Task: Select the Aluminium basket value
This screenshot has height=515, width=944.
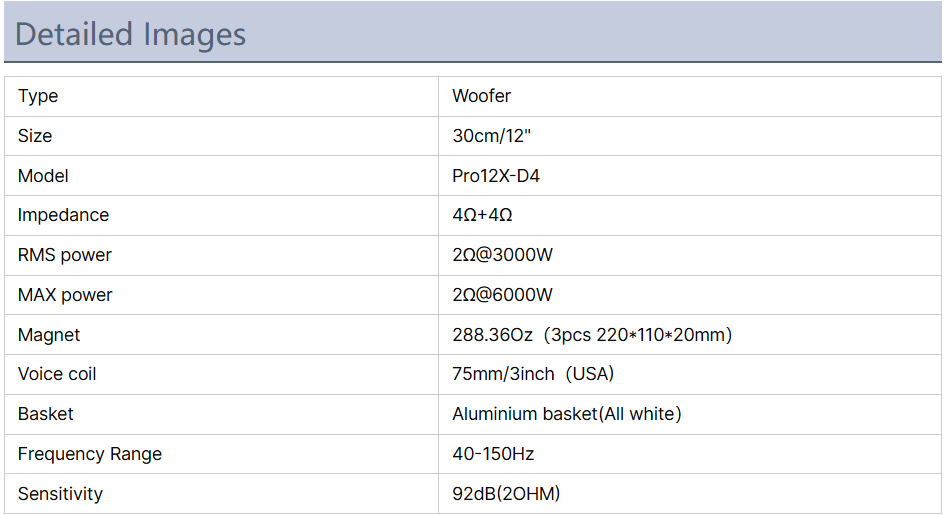Action: click(566, 414)
